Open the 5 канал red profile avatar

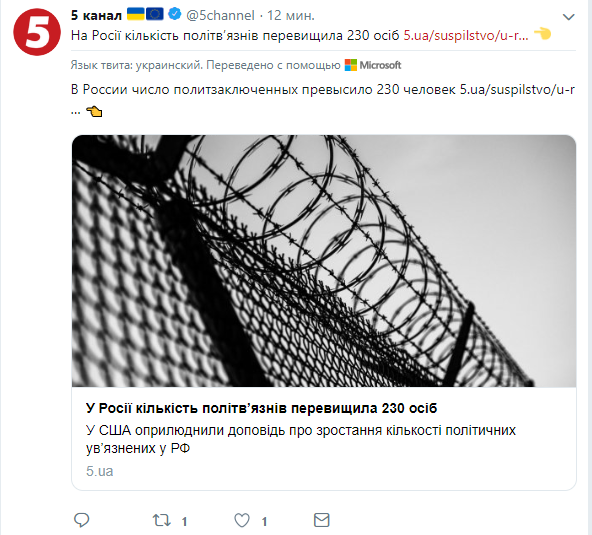point(37,32)
